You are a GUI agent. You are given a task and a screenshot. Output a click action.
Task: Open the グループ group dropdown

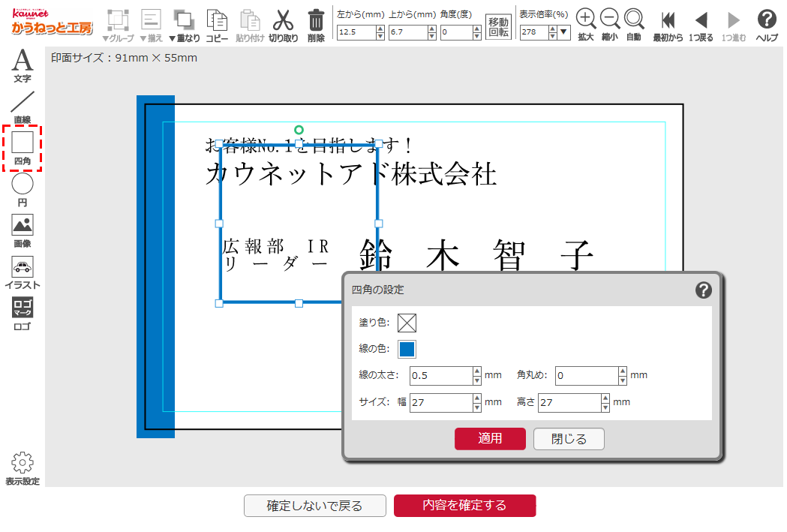coord(118,26)
